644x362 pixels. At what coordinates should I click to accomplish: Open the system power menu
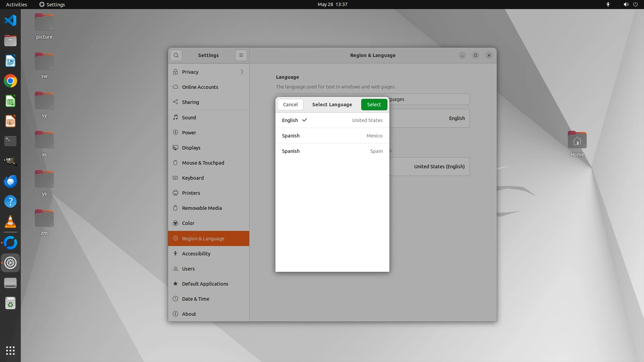tap(635, 4)
